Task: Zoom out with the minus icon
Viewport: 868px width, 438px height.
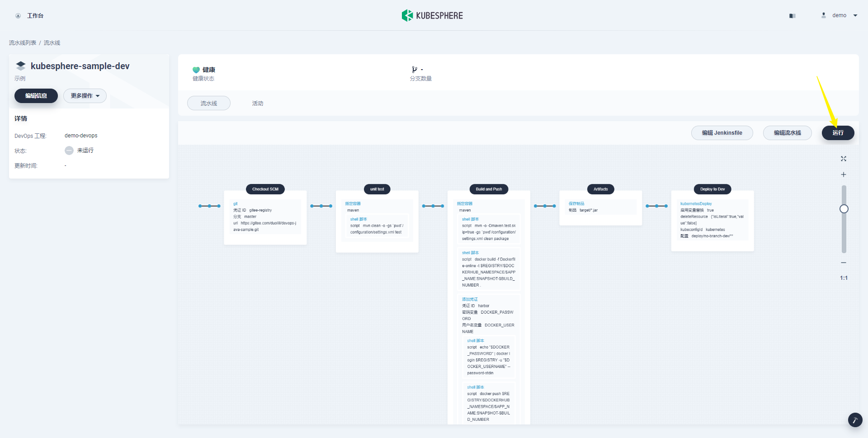Action: pos(844,263)
